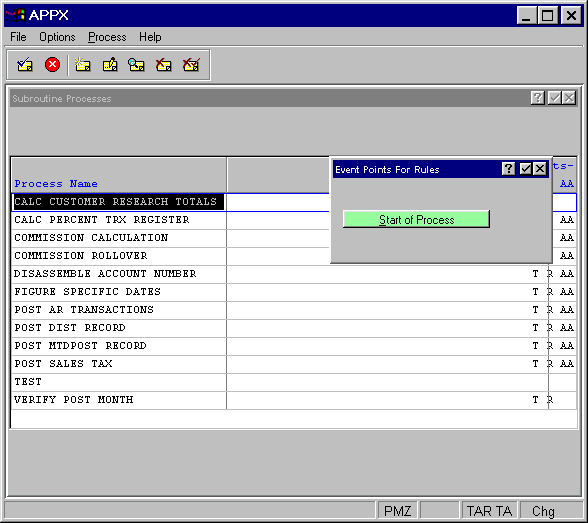This screenshot has height=523, width=588.
Task: Click the add new record toolbar icon
Action: (82, 65)
